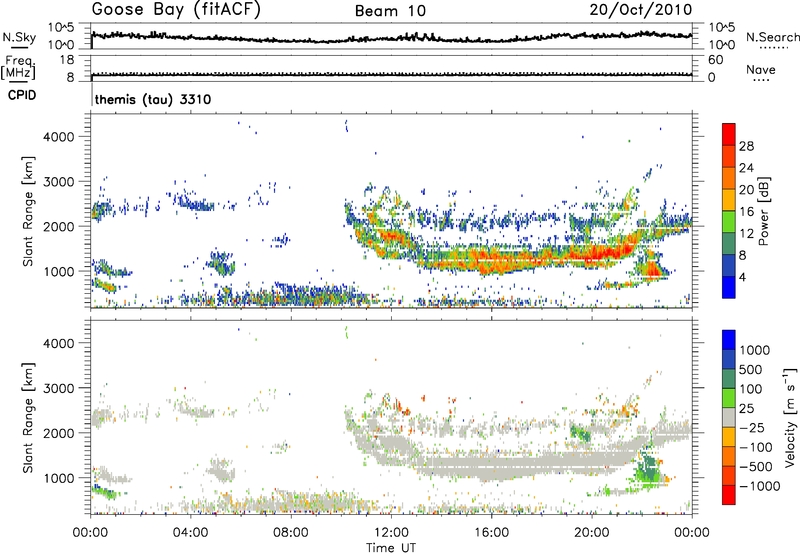This screenshot has height=554, width=800.
Task: Click the "24" Power color bar label
Action: [746, 168]
